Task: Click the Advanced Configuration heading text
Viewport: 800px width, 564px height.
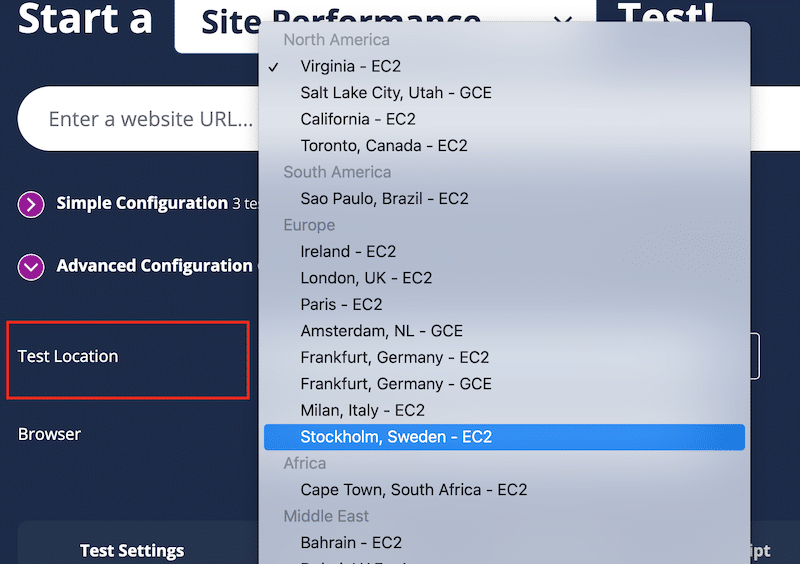Action: pos(154,266)
